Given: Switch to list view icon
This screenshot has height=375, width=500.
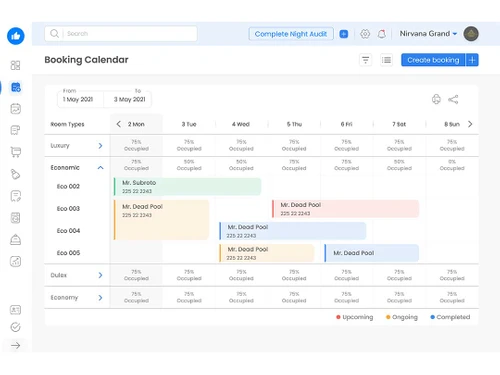Looking at the screenshot, I should [387, 60].
